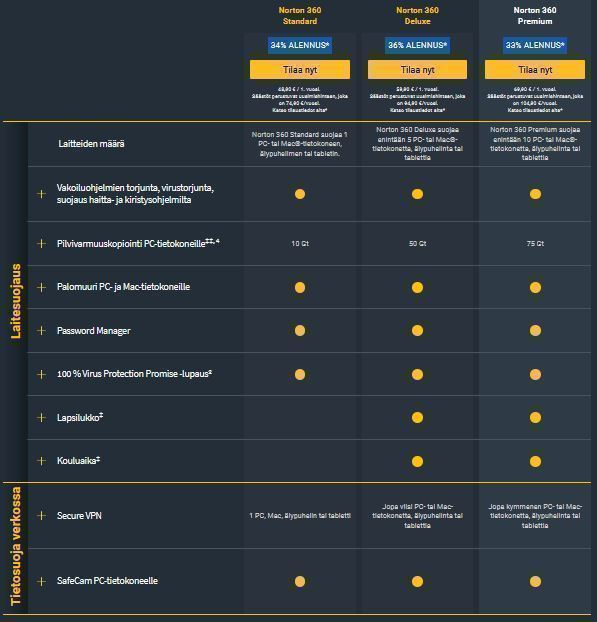The height and width of the screenshot is (622, 597).
Task: Open the Norton 360 Standard heading link
Action: pos(300,16)
